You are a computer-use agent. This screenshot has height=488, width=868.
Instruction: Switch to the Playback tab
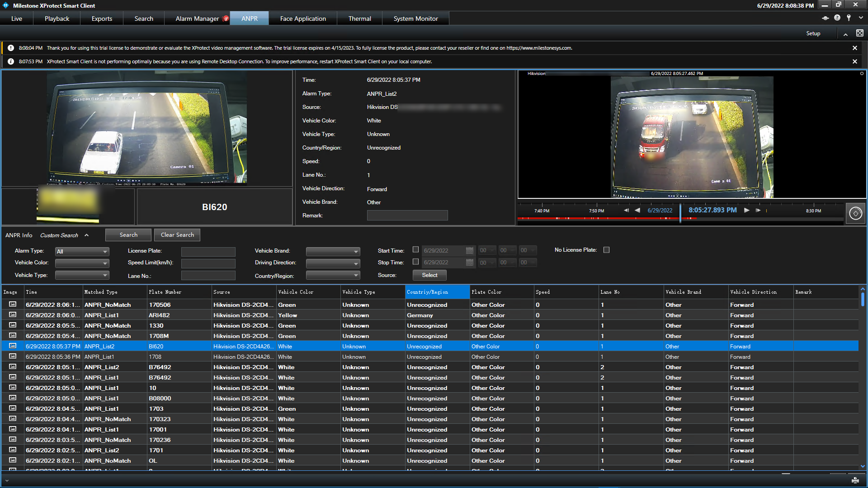click(x=57, y=19)
